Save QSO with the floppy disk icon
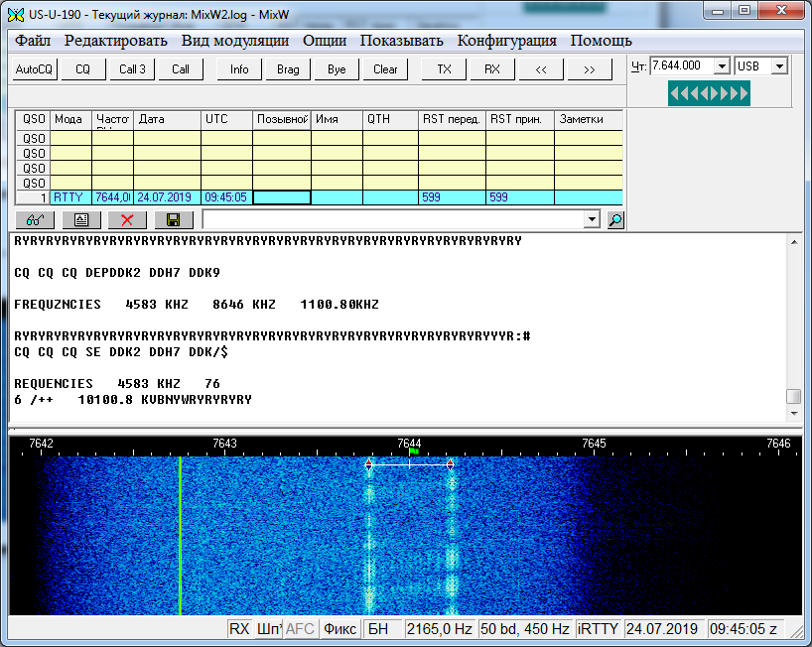The image size is (812, 647). tap(174, 220)
